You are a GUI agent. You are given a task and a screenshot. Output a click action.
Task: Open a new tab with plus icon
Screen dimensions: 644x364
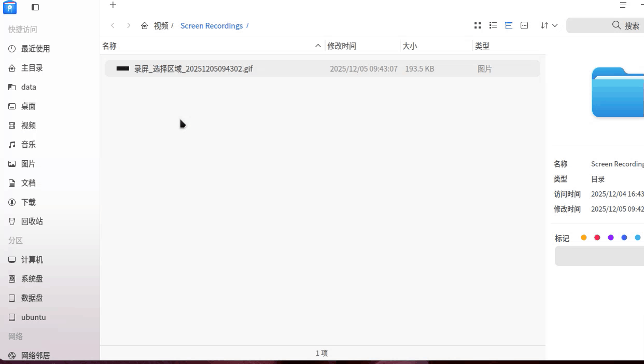(113, 5)
